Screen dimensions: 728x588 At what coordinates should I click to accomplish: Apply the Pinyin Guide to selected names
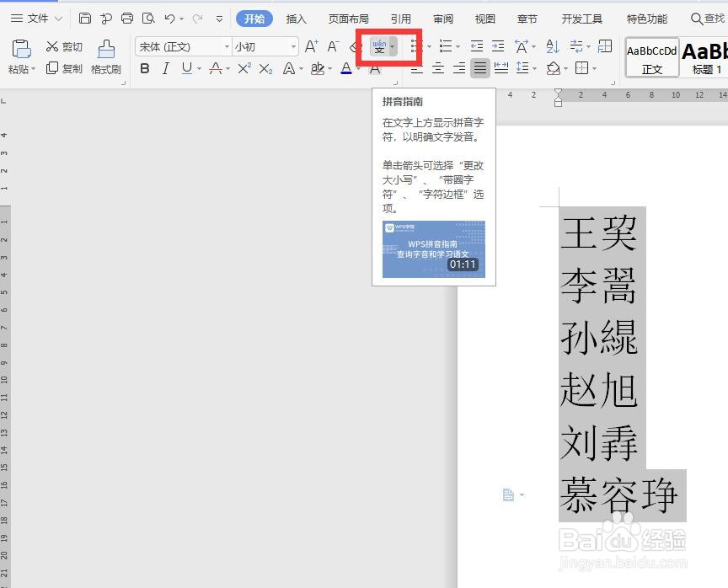[x=379, y=47]
